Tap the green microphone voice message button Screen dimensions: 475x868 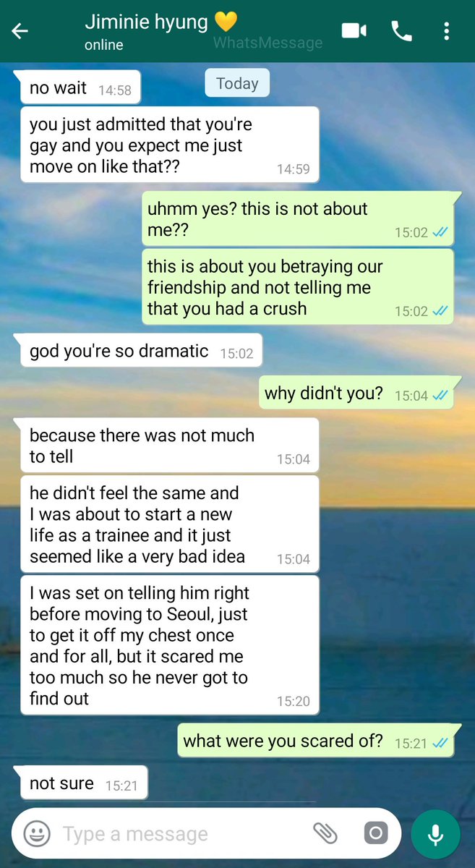tap(435, 834)
